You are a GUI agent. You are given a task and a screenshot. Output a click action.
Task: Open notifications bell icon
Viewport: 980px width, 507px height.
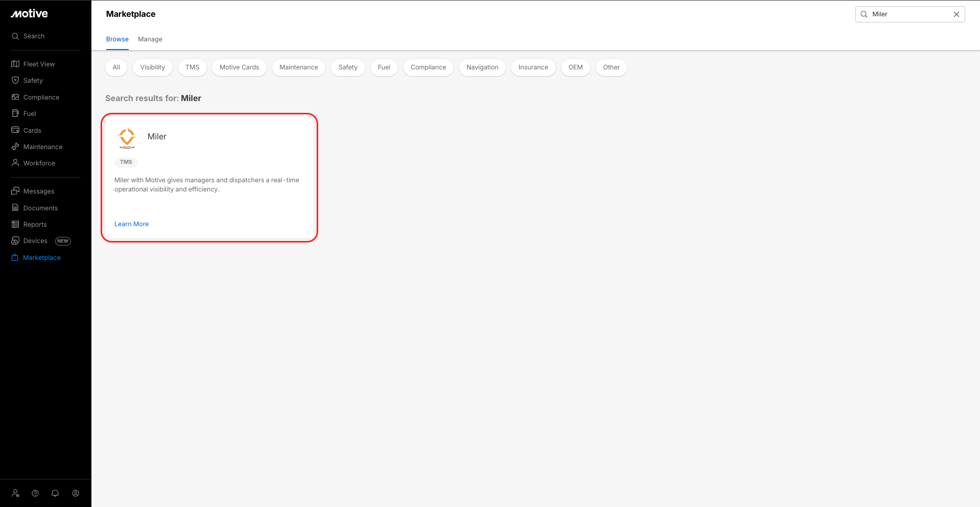(55, 493)
